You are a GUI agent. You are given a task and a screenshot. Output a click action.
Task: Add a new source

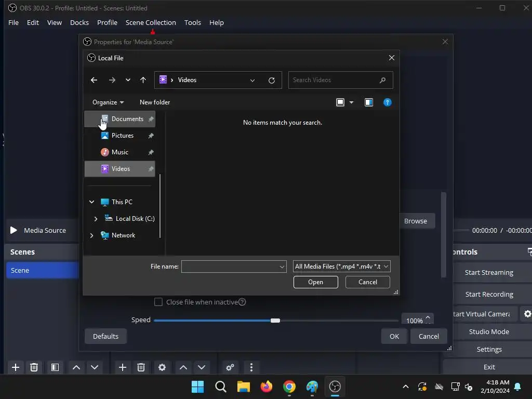pos(123,367)
